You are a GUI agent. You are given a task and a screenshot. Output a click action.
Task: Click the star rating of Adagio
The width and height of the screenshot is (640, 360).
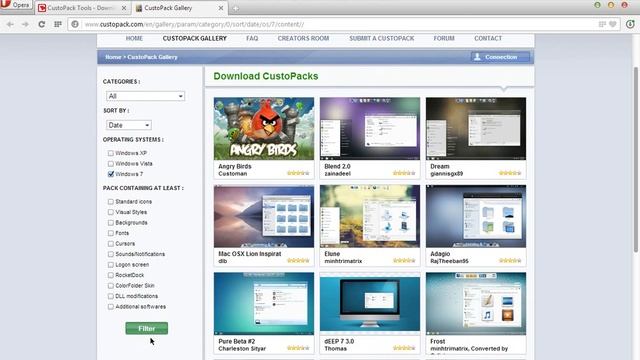[x=510, y=260]
